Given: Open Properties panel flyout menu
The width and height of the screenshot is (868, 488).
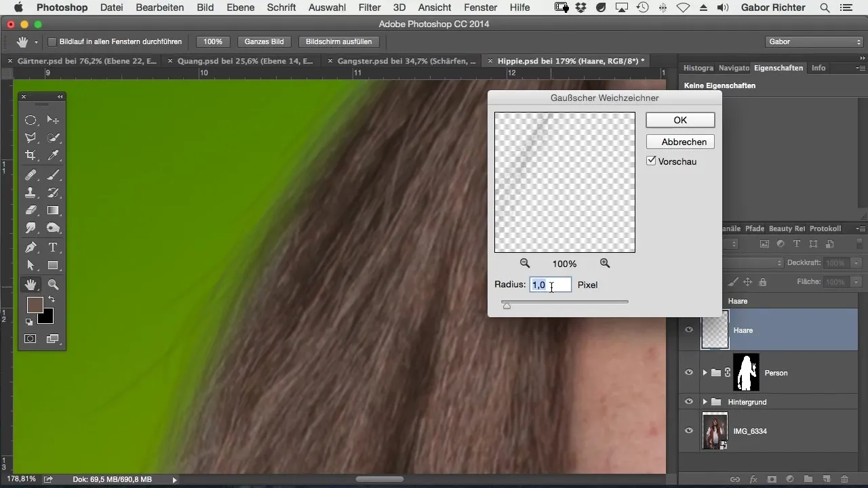Looking at the screenshot, I should point(861,68).
